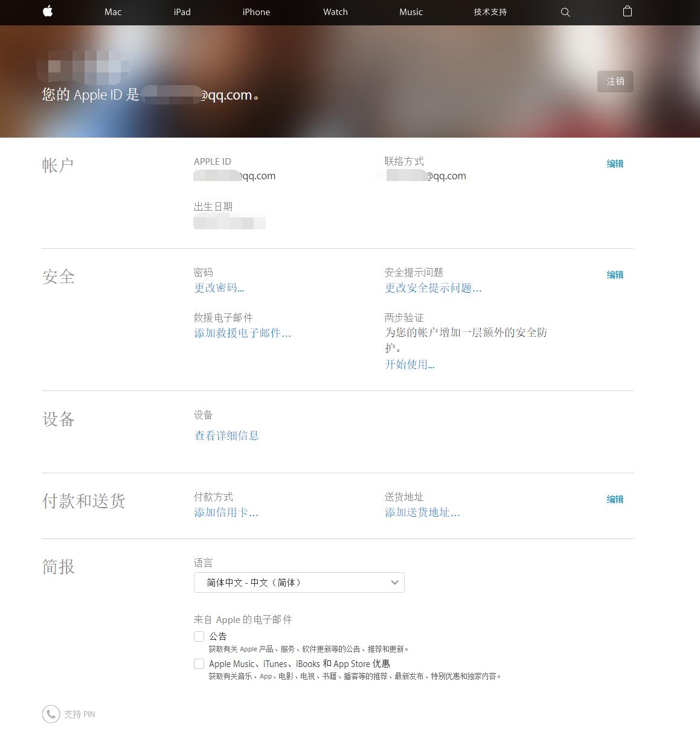
Task: Edit the 帐户 account section
Action: pyautogui.click(x=615, y=163)
